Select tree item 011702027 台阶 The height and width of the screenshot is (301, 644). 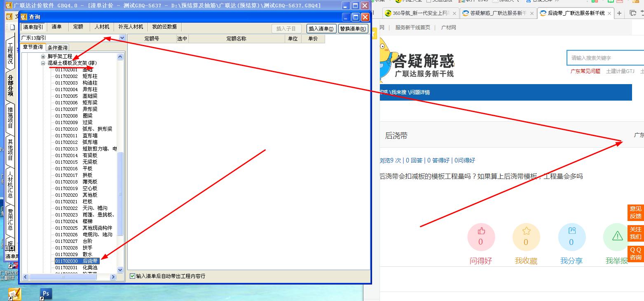tap(74, 241)
